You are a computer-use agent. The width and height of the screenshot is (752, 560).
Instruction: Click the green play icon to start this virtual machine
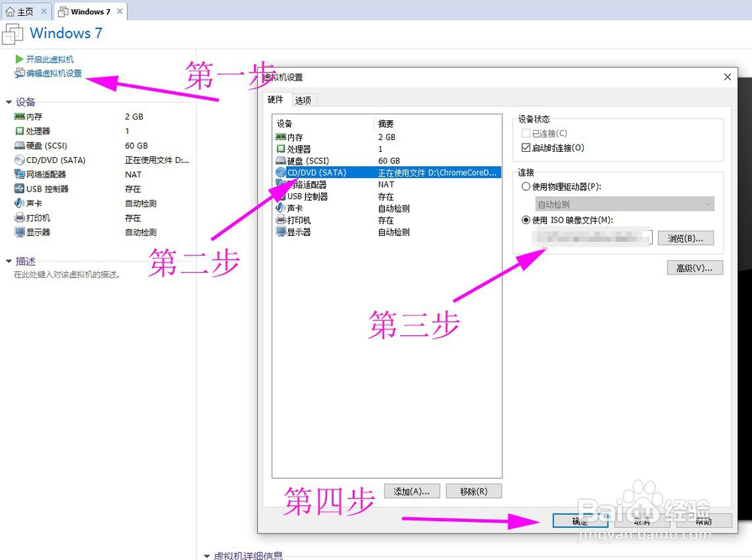20,59
